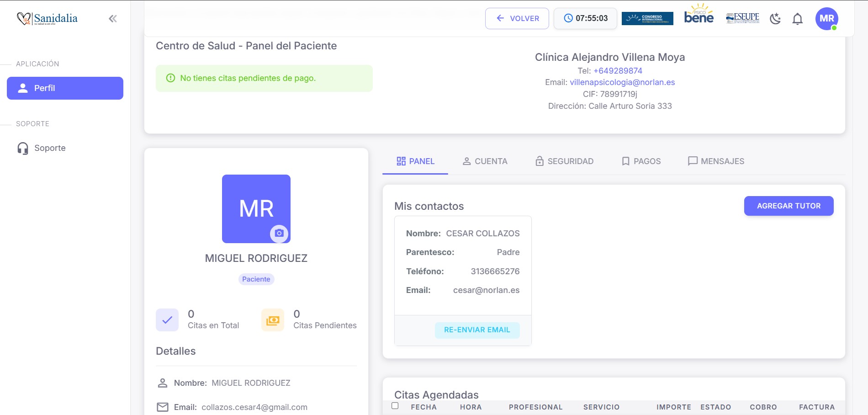Change profile photo using camera icon
Viewport: 868px width, 415px height.
click(x=279, y=233)
